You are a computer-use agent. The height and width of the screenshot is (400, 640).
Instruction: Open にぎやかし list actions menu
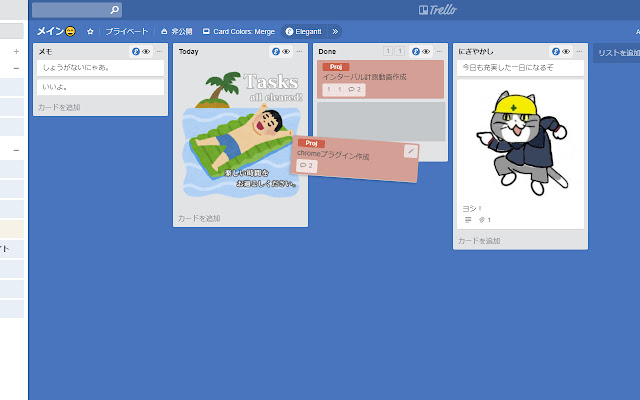click(579, 51)
